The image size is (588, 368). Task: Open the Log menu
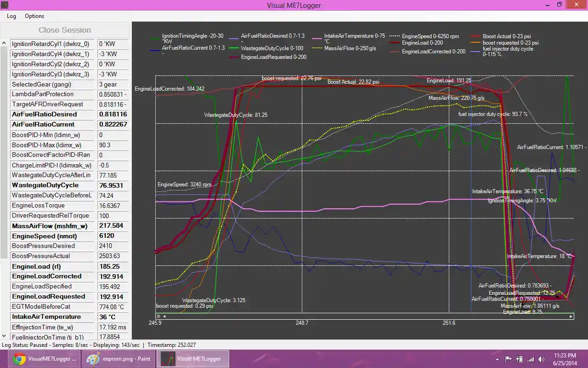(x=11, y=16)
